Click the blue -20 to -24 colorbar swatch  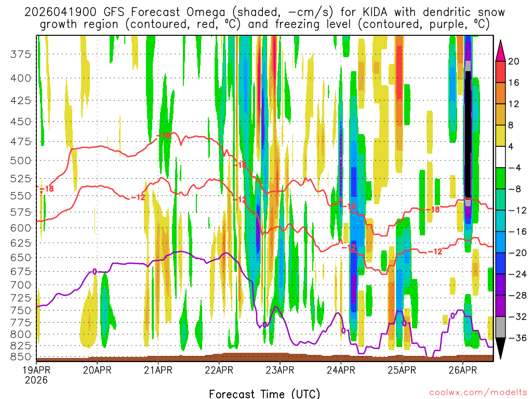pos(500,263)
